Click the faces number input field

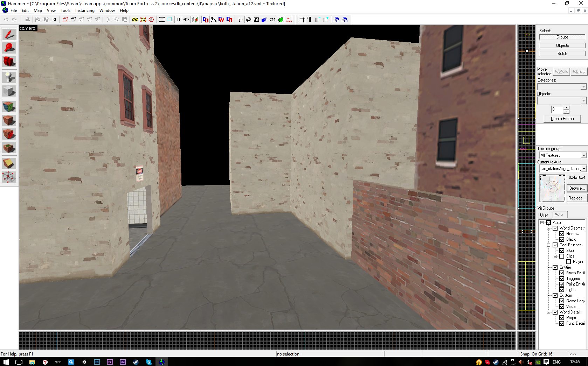557,110
